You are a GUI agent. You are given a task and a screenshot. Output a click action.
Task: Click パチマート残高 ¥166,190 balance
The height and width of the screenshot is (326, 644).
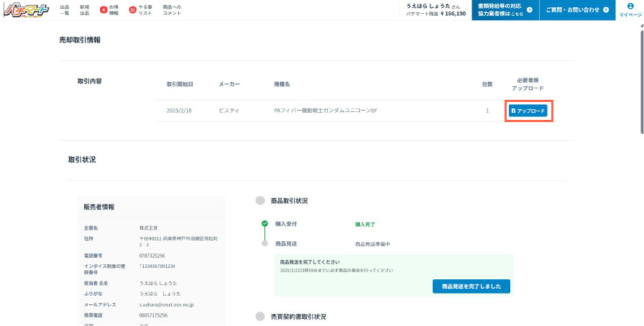436,14
